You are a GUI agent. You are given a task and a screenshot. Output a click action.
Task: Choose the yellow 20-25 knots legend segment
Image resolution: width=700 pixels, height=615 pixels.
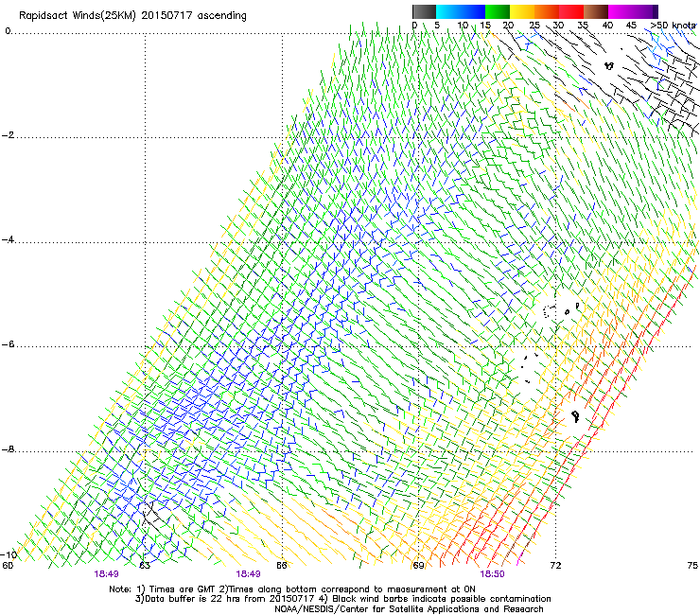coord(522,11)
